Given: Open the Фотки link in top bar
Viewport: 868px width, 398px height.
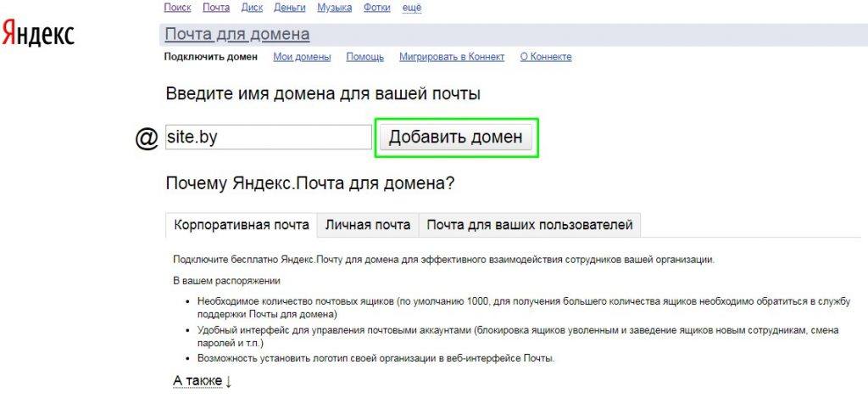Looking at the screenshot, I should (377, 7).
